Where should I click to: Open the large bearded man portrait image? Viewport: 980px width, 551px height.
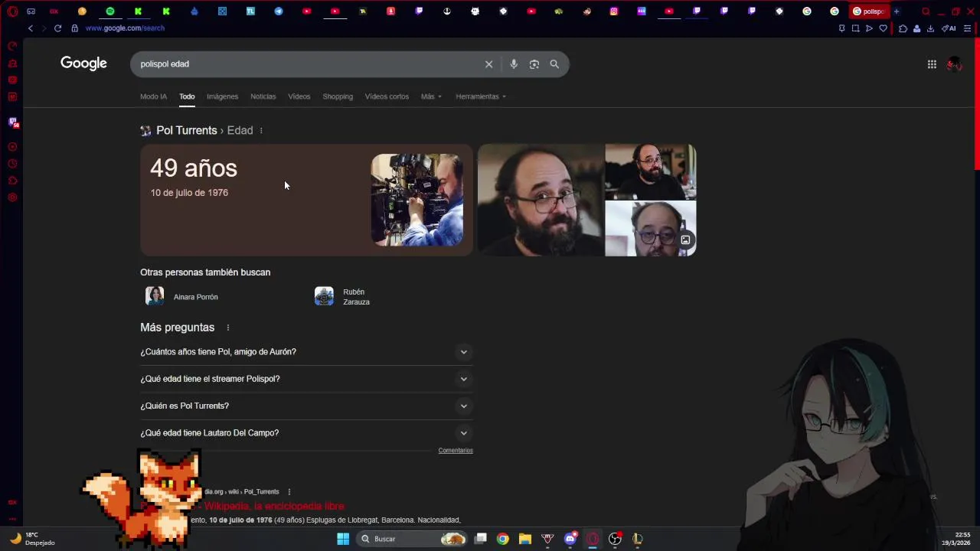(x=541, y=200)
